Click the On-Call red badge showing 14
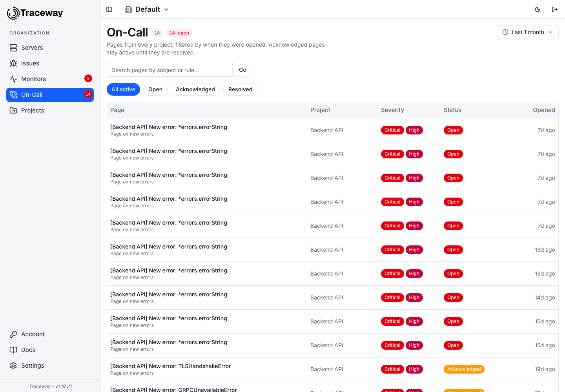 pos(88,94)
